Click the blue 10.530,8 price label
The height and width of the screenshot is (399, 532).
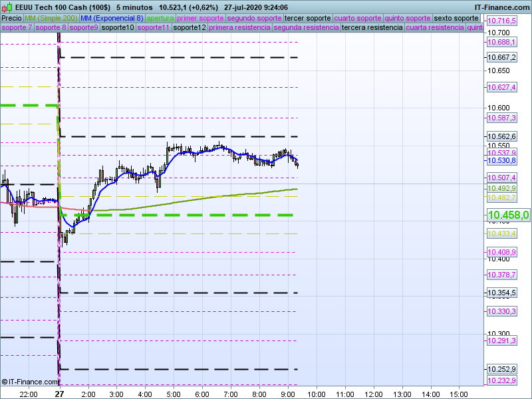[501, 160]
